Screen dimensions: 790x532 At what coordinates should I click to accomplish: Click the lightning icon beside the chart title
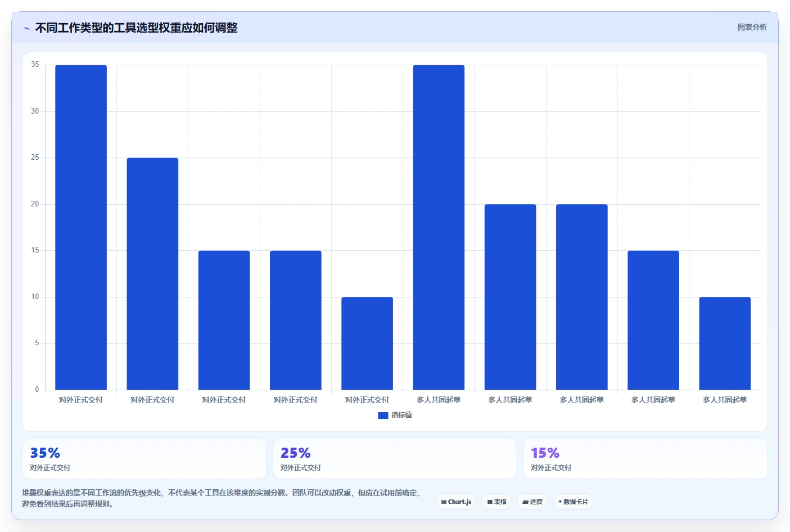26,28
